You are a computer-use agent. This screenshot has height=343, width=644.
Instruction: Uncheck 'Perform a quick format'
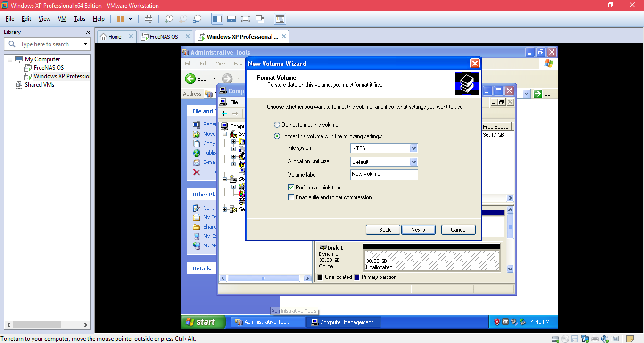pos(291,188)
